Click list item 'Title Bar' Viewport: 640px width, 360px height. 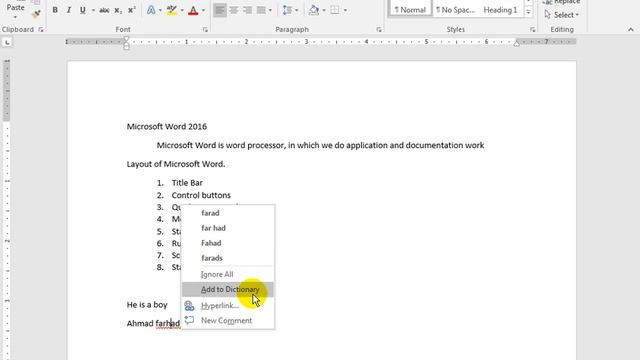187,183
